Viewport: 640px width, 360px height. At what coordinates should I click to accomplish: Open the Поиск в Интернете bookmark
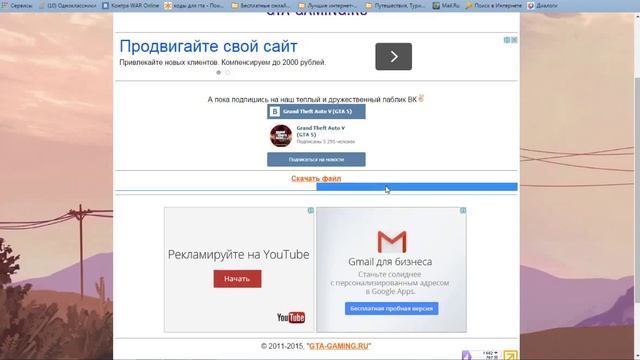coord(493,6)
